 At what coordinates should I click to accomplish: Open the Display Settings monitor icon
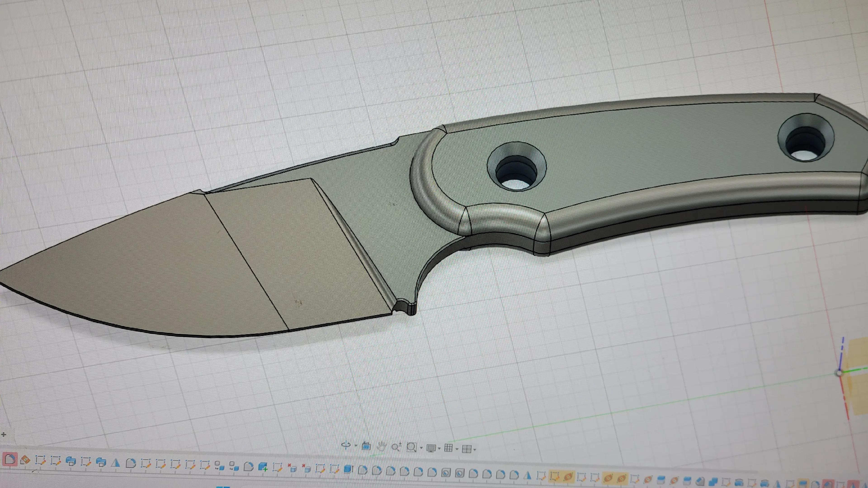pyautogui.click(x=431, y=448)
